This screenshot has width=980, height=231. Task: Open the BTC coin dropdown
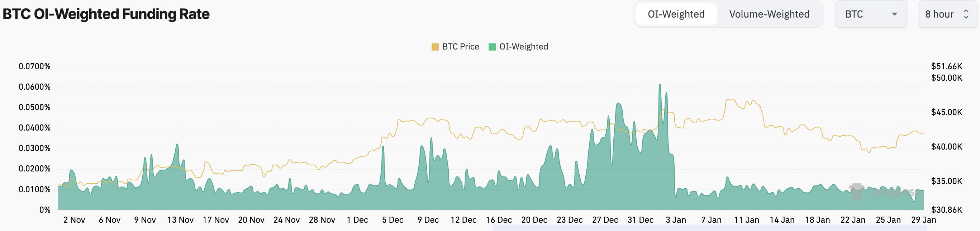pos(870,14)
